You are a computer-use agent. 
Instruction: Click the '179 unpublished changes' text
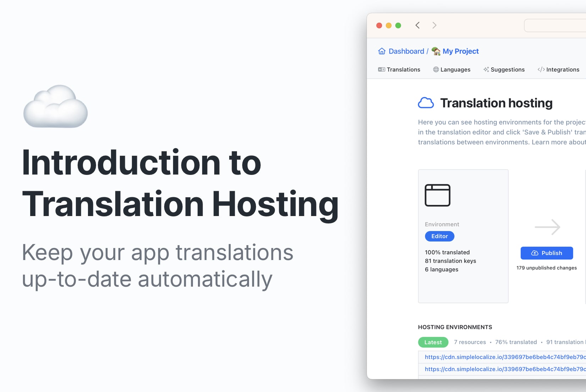point(547,268)
